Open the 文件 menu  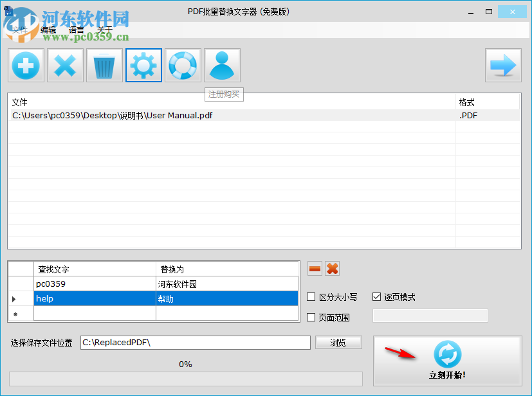19,30
